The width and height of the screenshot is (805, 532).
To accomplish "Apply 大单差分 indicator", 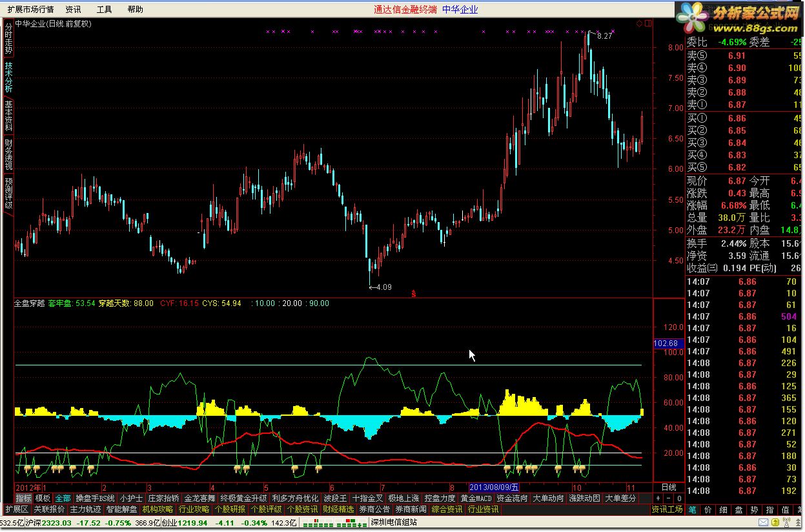I will click(x=620, y=498).
